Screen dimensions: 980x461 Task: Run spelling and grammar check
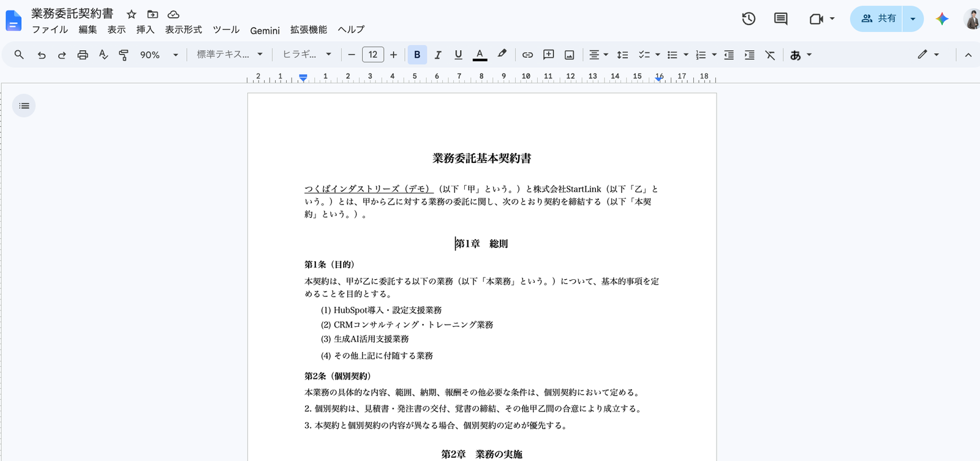click(x=104, y=54)
